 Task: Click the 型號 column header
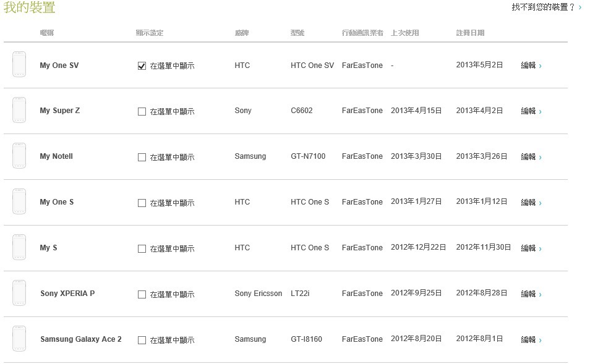297,33
